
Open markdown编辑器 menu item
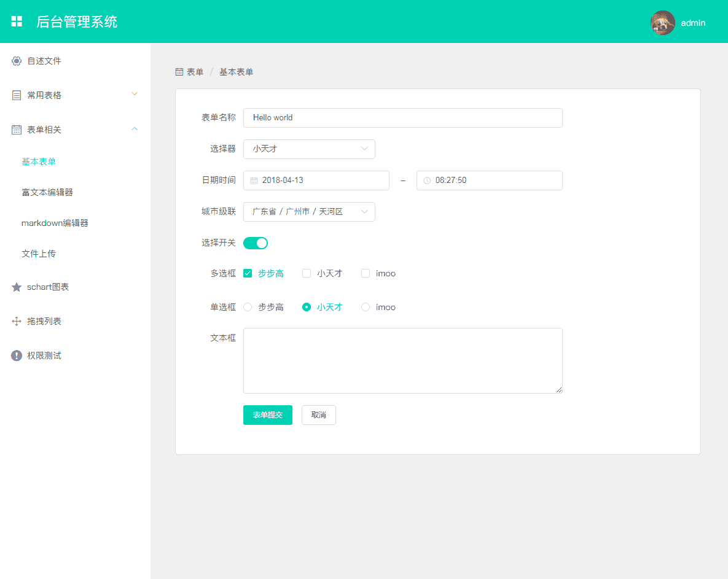click(x=55, y=223)
